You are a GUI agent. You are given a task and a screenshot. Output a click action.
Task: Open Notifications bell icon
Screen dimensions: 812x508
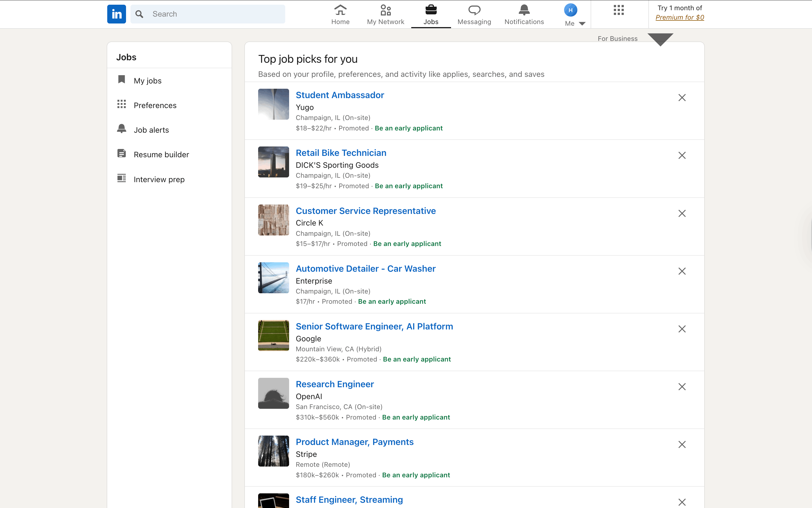pos(524,10)
